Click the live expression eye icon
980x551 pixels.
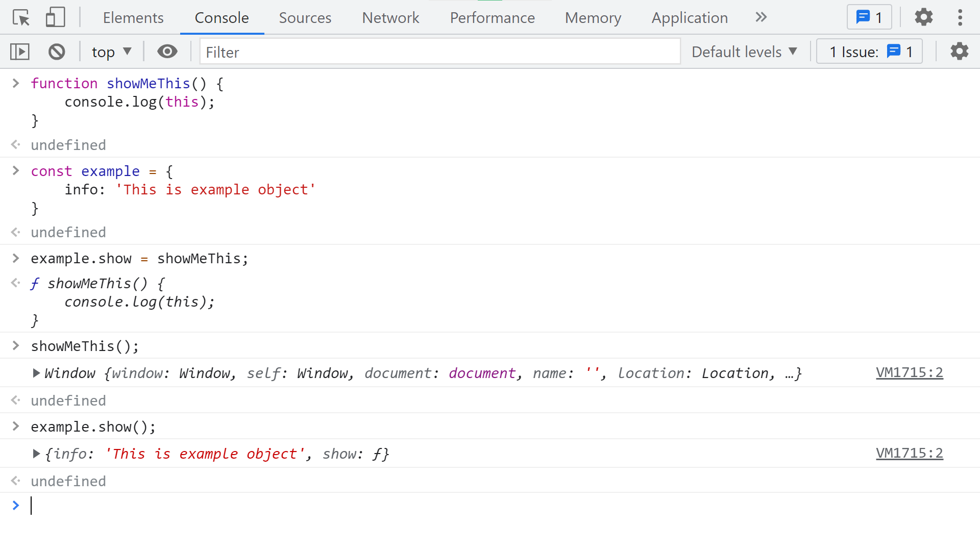point(167,52)
